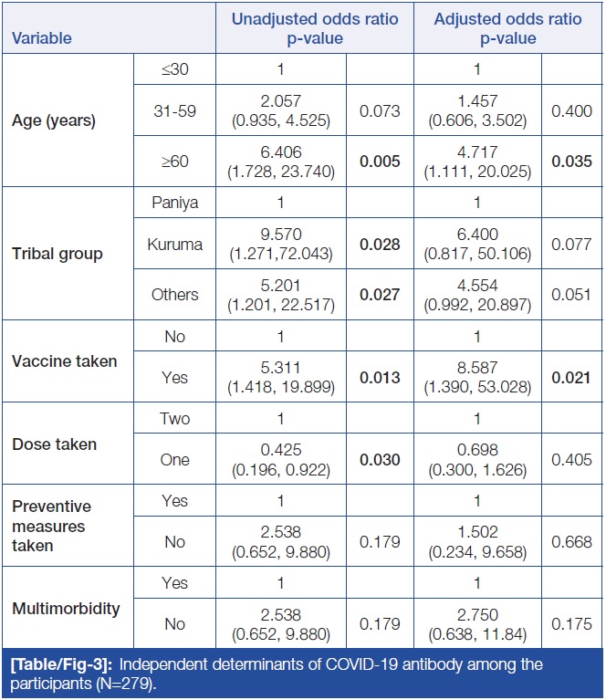This screenshot has height=700, width=606.
Task: Select the bold 0.035 adjusted p-value
Action: pyautogui.click(x=572, y=161)
